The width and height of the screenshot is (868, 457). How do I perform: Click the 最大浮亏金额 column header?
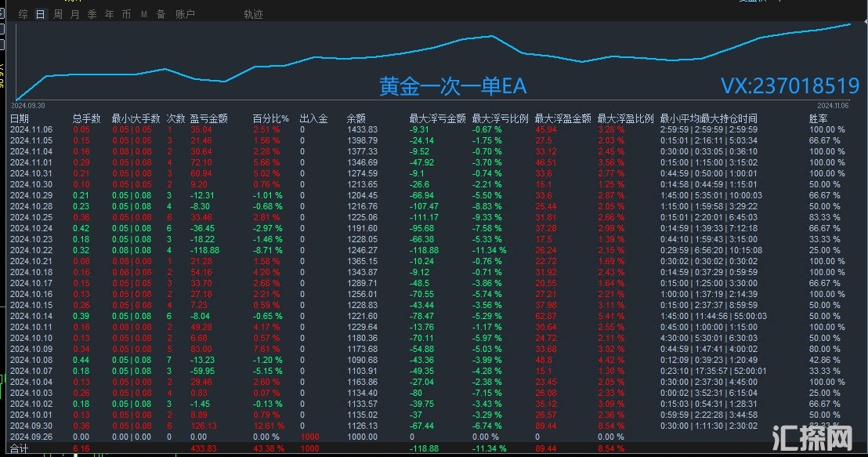coord(437,118)
